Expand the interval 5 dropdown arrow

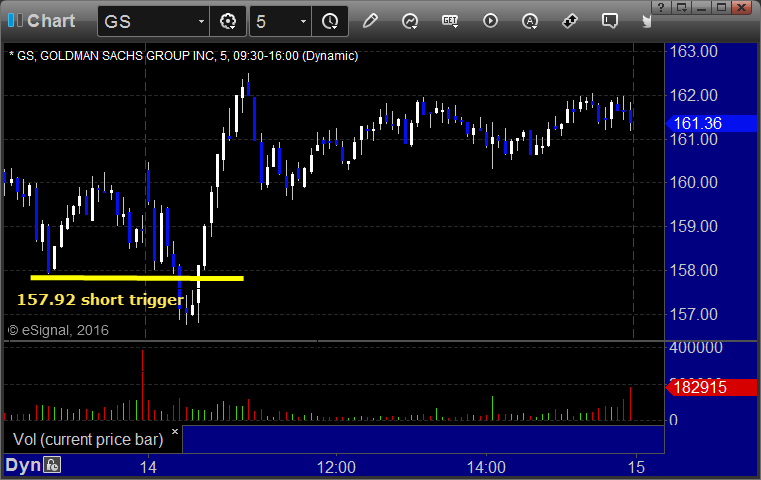click(x=303, y=21)
